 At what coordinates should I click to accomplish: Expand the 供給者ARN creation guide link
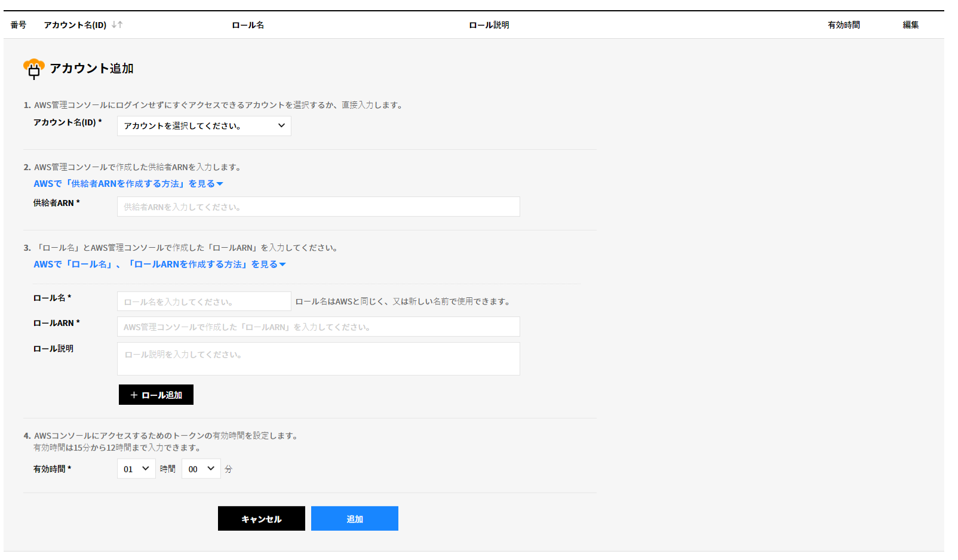click(x=128, y=184)
